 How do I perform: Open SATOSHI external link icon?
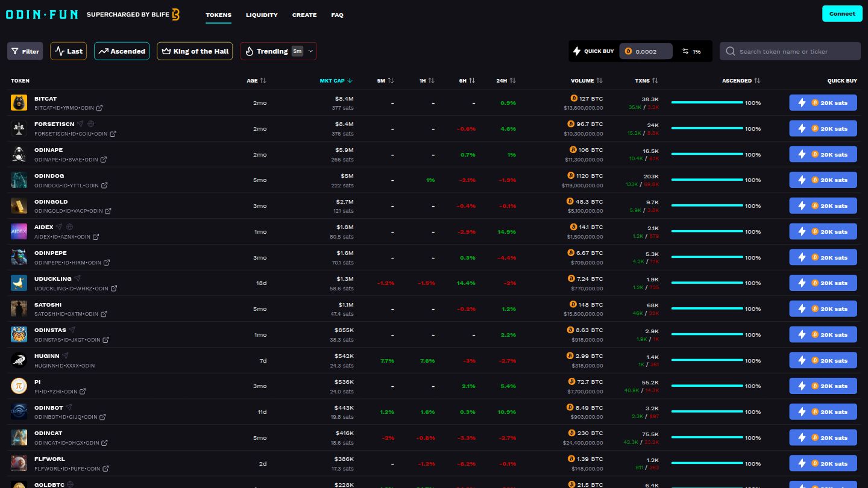[104, 314]
